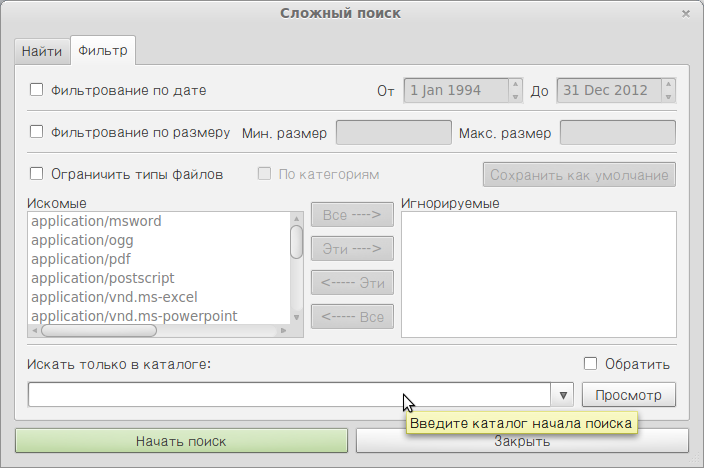Increase the До date with up arrow
704x468 pixels.
tap(669, 84)
